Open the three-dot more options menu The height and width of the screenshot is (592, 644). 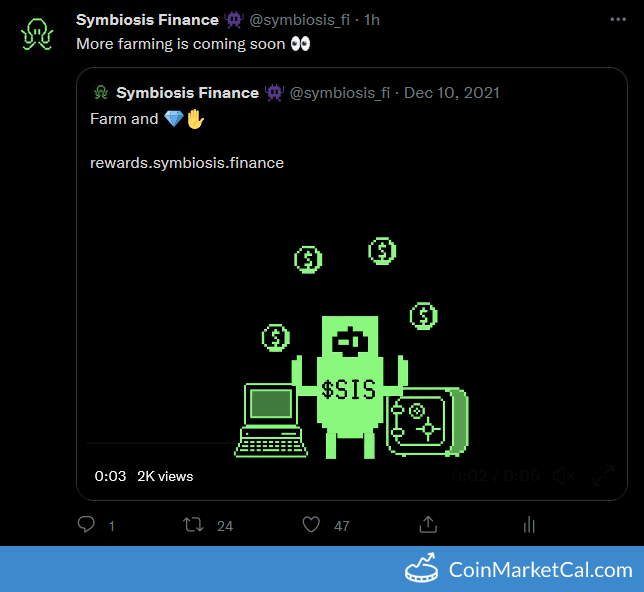[619, 20]
